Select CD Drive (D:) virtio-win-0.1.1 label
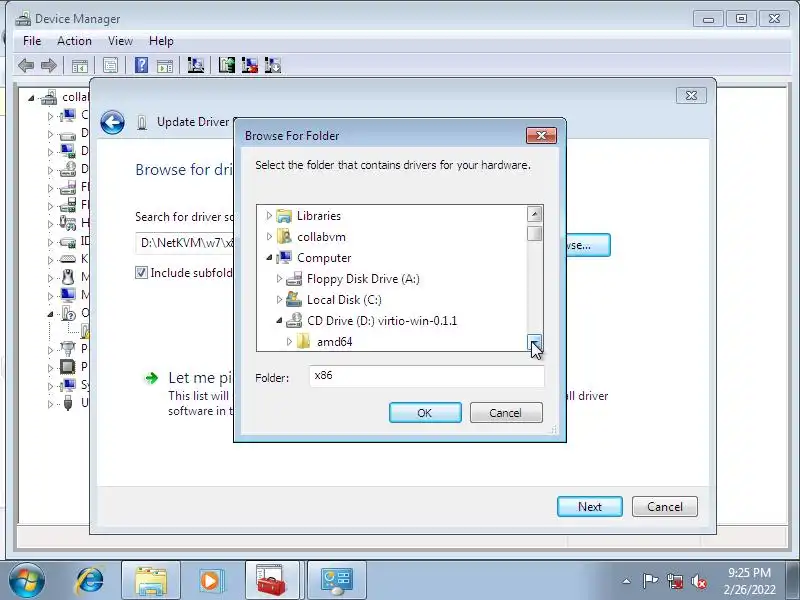The height and width of the screenshot is (600, 800). [382, 321]
